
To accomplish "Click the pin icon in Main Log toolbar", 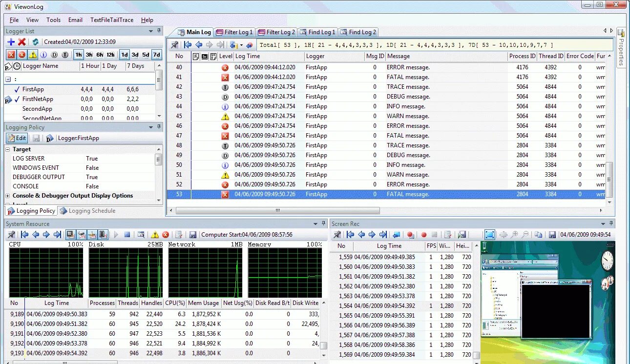I will [x=174, y=45].
